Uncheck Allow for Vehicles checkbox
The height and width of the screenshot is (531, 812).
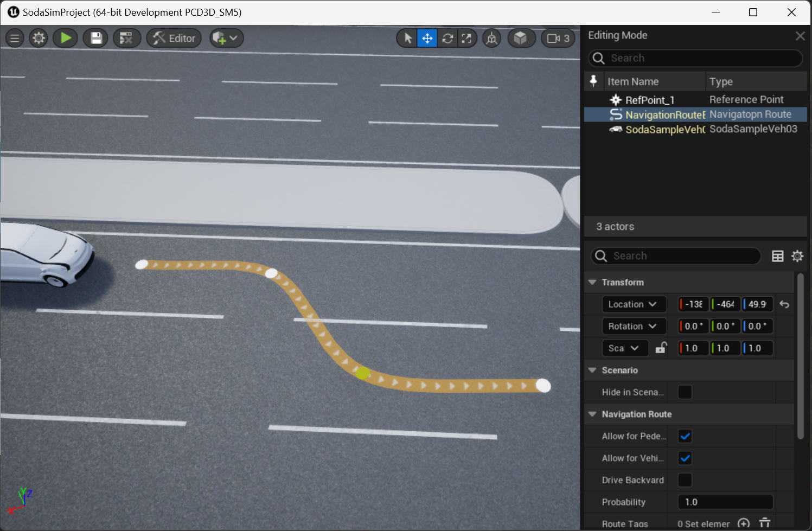tap(685, 458)
